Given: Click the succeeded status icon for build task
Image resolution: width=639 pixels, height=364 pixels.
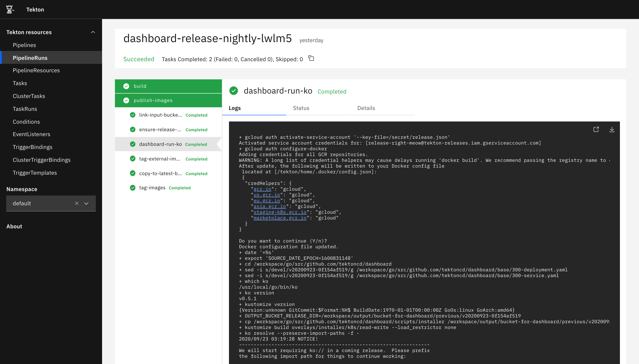Looking at the screenshot, I should point(126,86).
